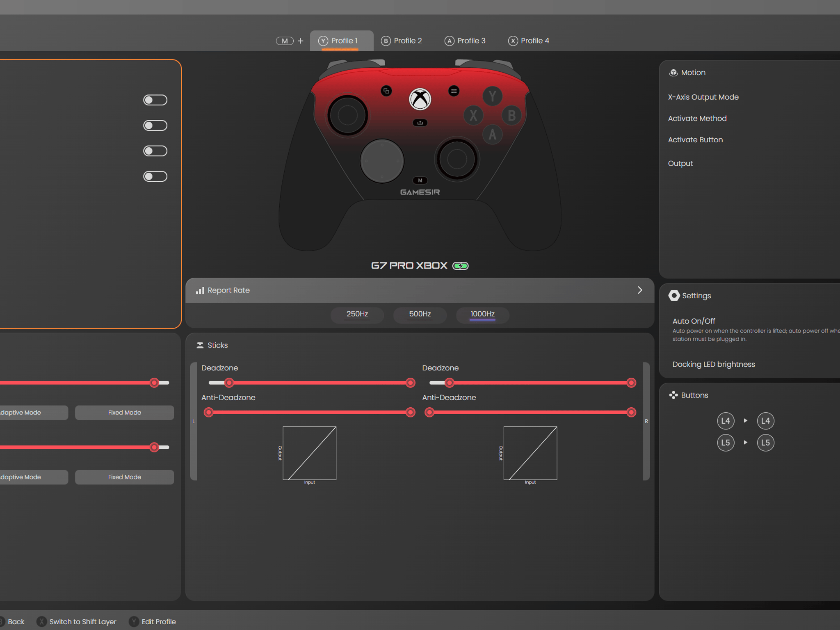Open the Profile 3 tab

point(465,41)
